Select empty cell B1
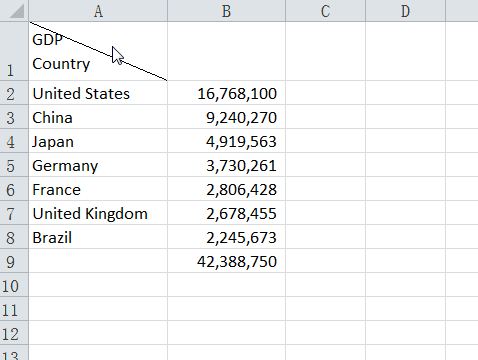Viewport: 478px width, 360px height. click(226, 51)
